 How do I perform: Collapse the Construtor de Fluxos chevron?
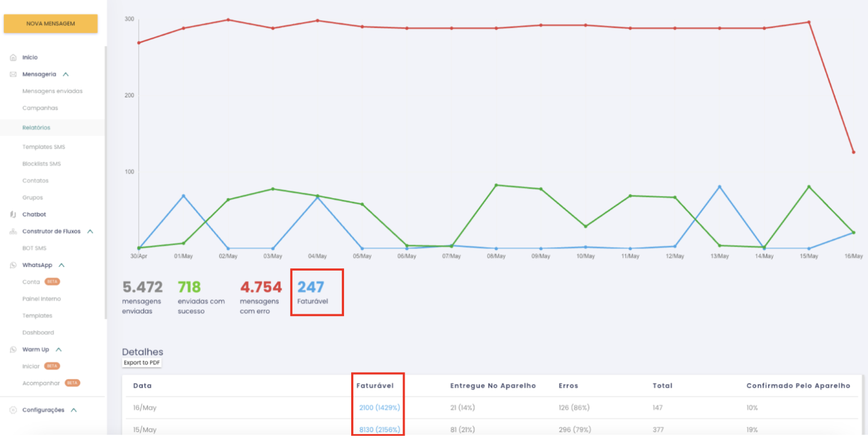click(x=90, y=231)
